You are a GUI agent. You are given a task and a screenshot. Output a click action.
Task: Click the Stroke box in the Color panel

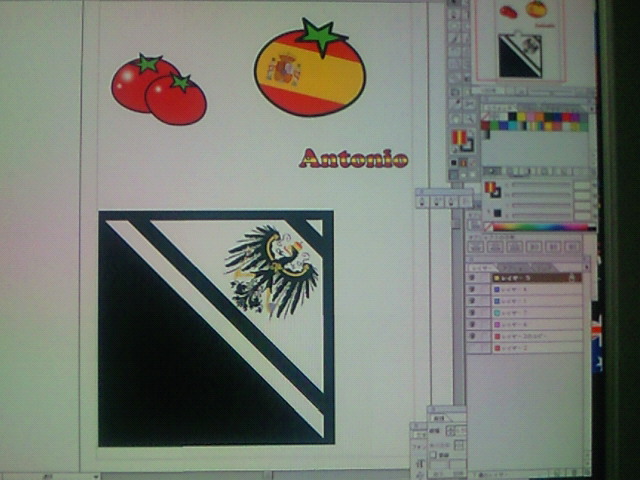pyautogui.click(x=496, y=193)
